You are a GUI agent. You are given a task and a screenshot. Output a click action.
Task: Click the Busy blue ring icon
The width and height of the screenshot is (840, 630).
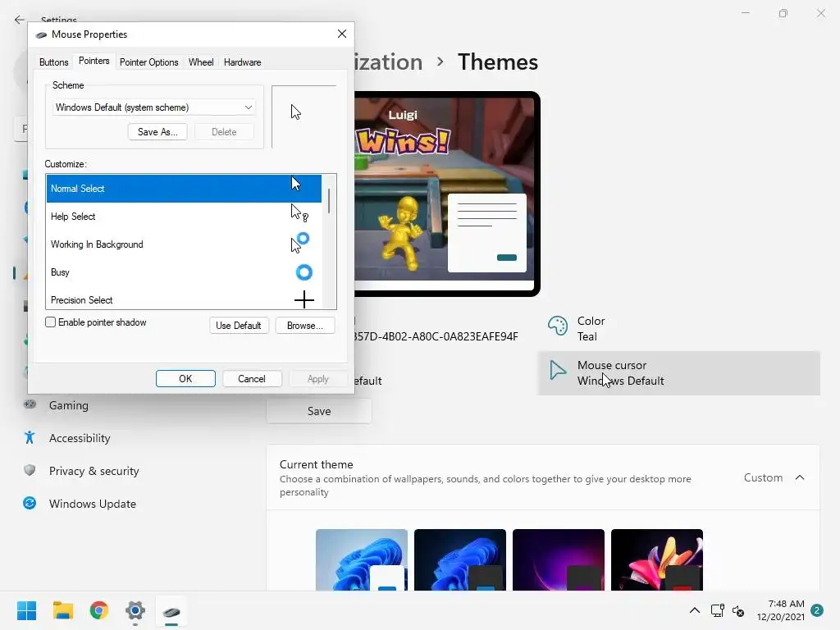304,272
